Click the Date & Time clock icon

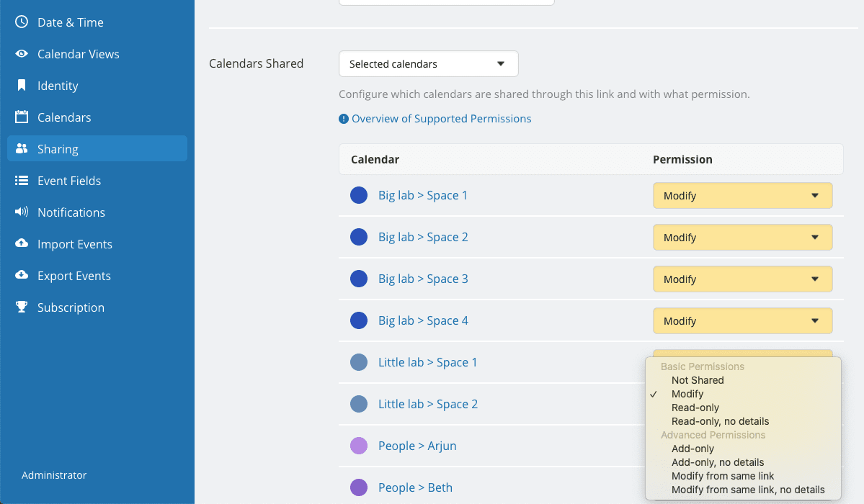tap(22, 22)
